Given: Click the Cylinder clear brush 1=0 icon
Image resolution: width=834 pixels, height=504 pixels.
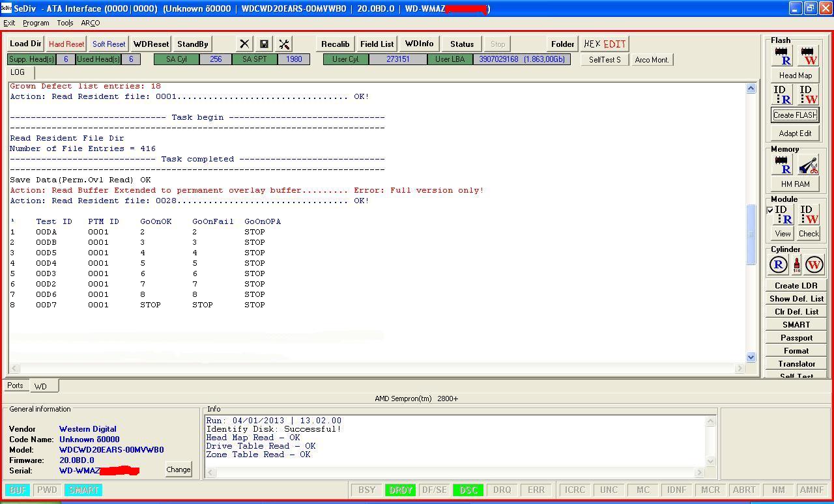Looking at the screenshot, I should (x=796, y=265).
